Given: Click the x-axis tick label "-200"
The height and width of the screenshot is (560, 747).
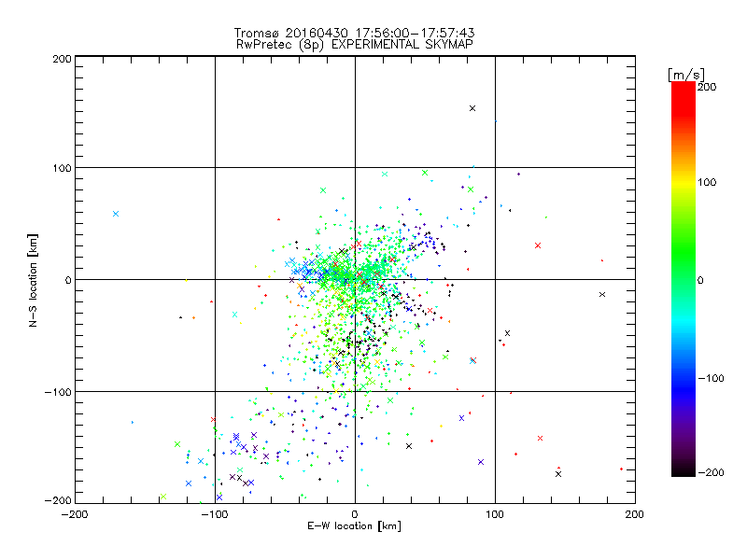Looking at the screenshot, I should click(75, 514).
